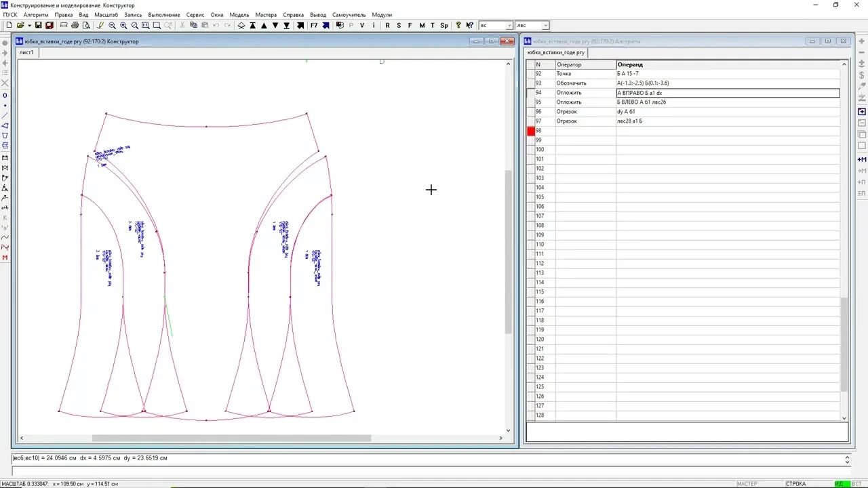This screenshot has width=868, height=488.
Task: Minimize the Алгоритм child window
Action: tap(812, 41)
